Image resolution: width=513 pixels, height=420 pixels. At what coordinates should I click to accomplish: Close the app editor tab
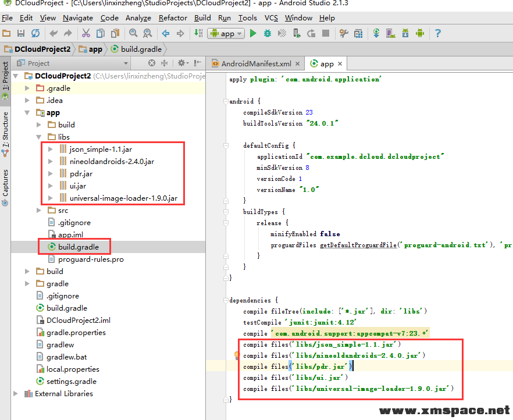(340, 64)
